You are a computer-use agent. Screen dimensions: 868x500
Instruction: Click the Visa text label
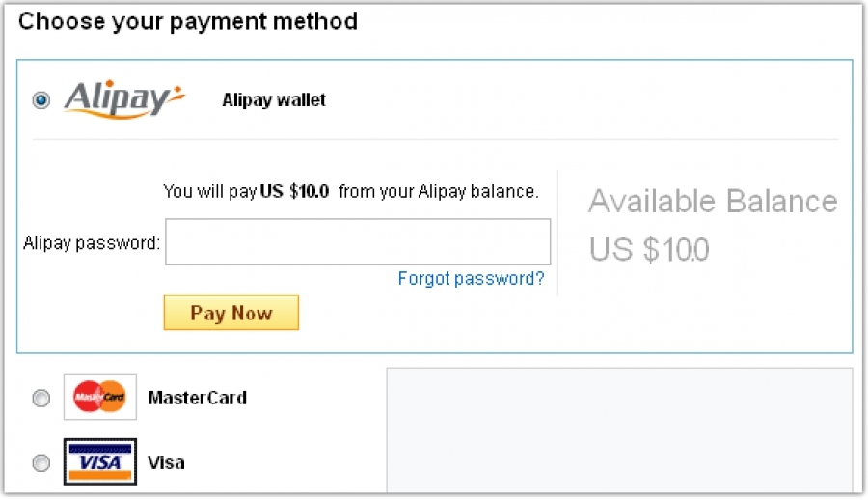(x=166, y=462)
